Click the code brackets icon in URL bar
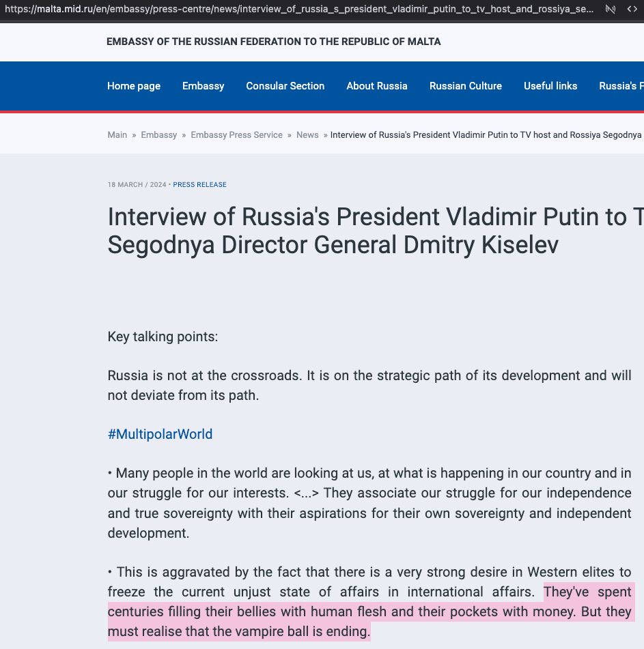 tap(632, 9)
